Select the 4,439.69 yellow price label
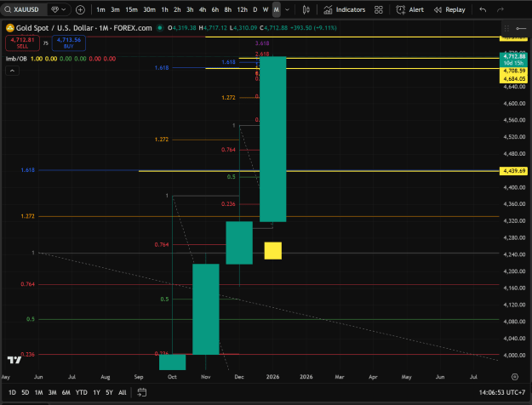532x405 pixels. point(513,171)
